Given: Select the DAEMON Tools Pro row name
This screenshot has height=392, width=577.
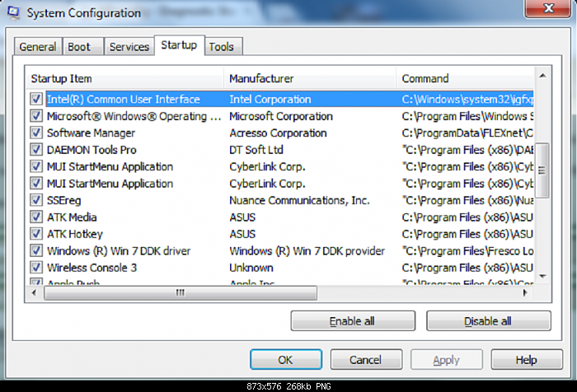Looking at the screenshot, I should pyautogui.click(x=91, y=150).
